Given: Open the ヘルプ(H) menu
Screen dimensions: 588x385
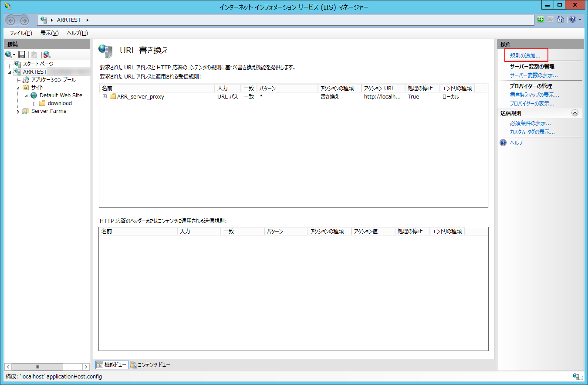Looking at the screenshot, I should pos(77,33).
